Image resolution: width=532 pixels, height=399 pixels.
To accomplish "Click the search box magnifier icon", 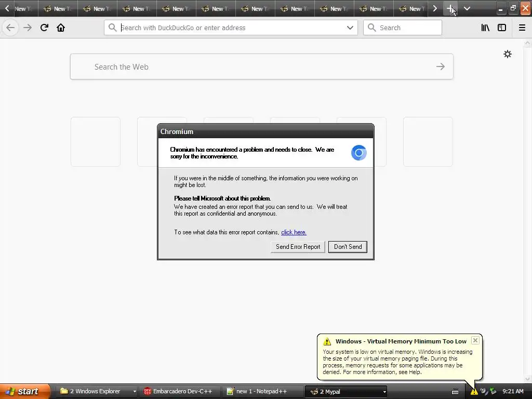I will pos(372,28).
